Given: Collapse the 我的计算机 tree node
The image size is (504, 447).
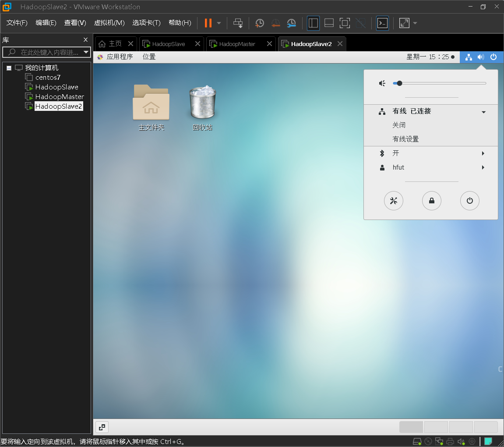Looking at the screenshot, I should point(9,68).
